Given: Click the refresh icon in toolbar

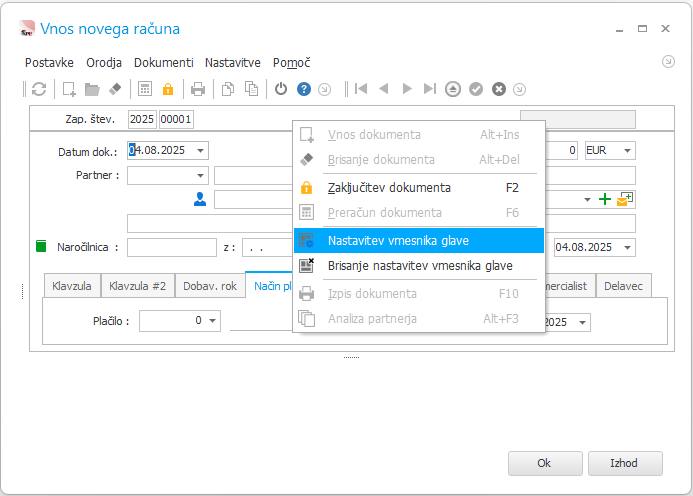Looking at the screenshot, I should [39, 89].
